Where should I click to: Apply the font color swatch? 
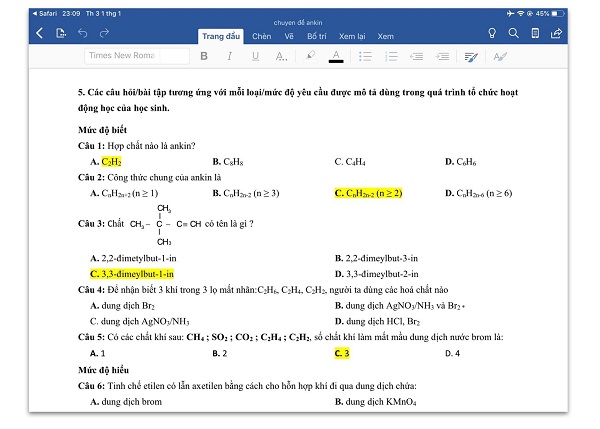pyautogui.click(x=336, y=57)
